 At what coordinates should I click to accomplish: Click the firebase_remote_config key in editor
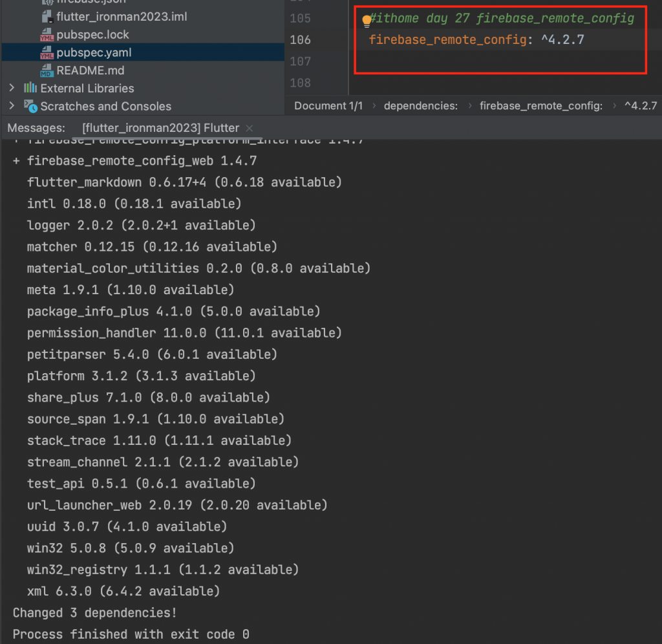[447, 39]
